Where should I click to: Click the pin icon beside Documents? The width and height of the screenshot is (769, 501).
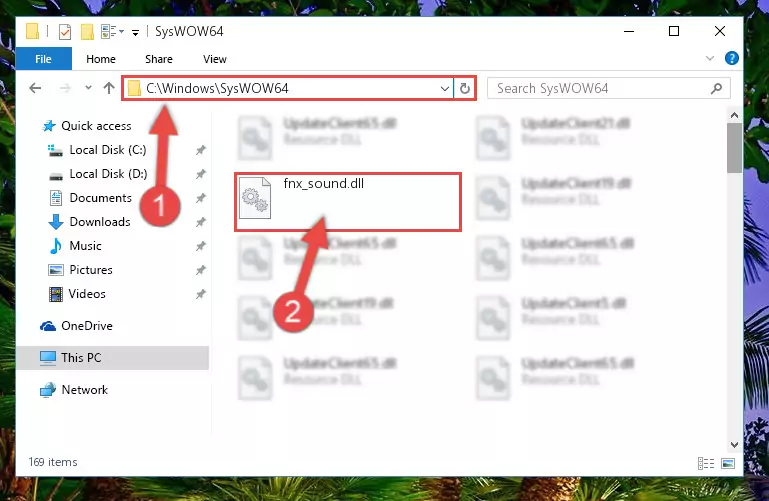click(201, 198)
